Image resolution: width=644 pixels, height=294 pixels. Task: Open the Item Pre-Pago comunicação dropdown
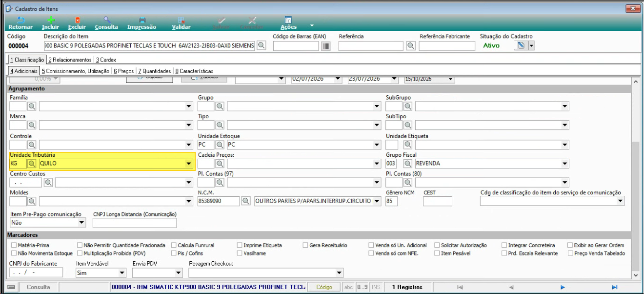tap(81, 223)
